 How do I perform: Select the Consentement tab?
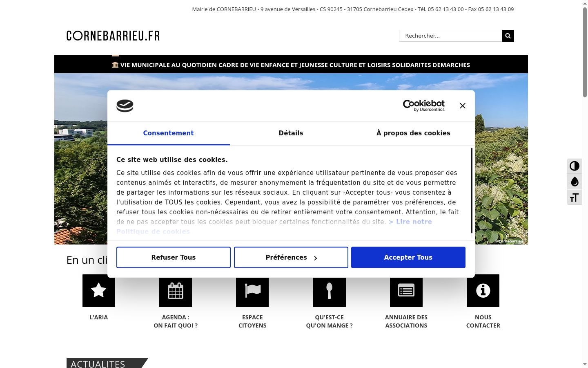tap(168, 133)
